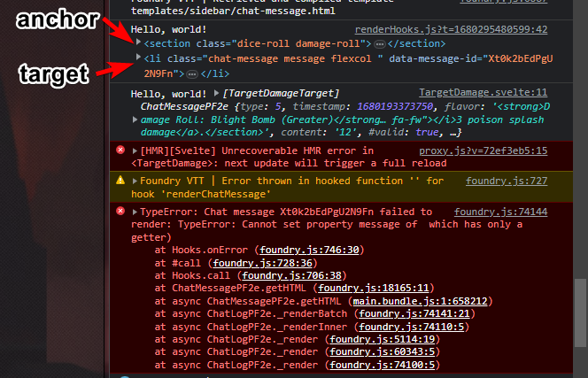The height and width of the screenshot is (378, 588).
Task: Open source link TargetDamage.svelte:11
Action: coord(483,93)
